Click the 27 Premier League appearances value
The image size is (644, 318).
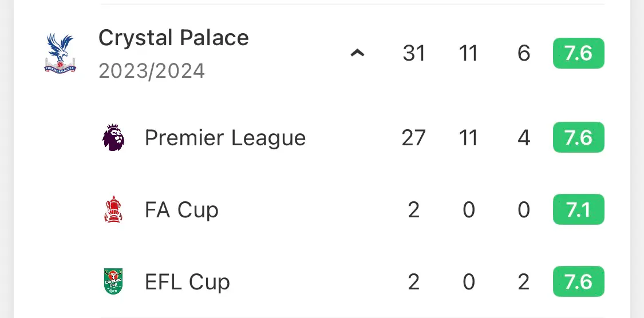pos(413,137)
